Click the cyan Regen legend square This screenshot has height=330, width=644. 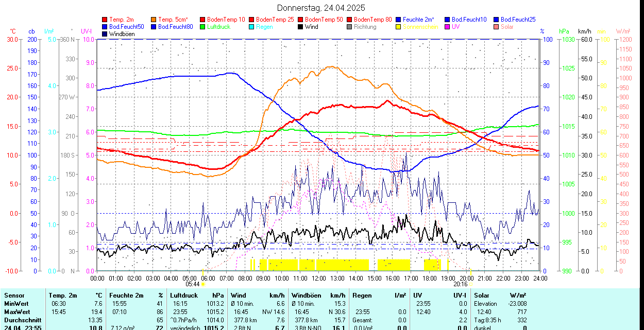[252, 27]
